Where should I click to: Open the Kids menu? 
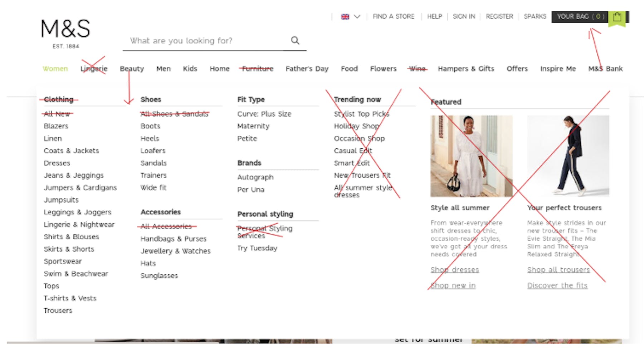[x=190, y=69]
